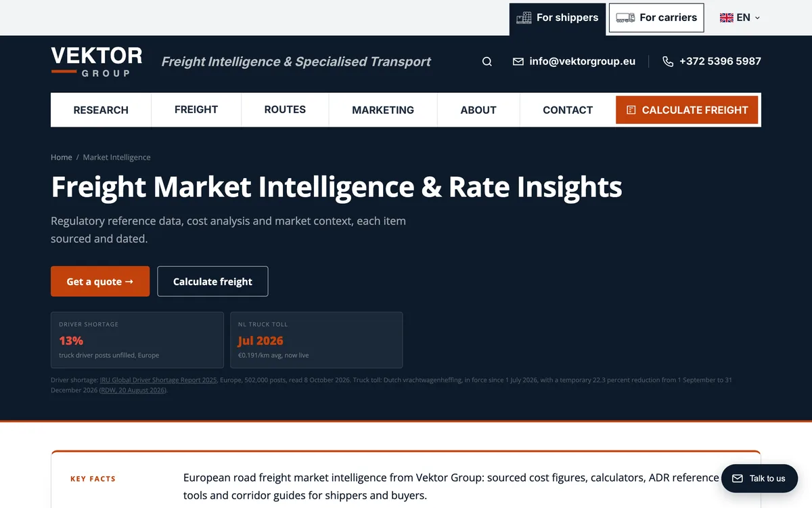Open the Routes menu
The width and height of the screenshot is (812, 508).
point(285,110)
